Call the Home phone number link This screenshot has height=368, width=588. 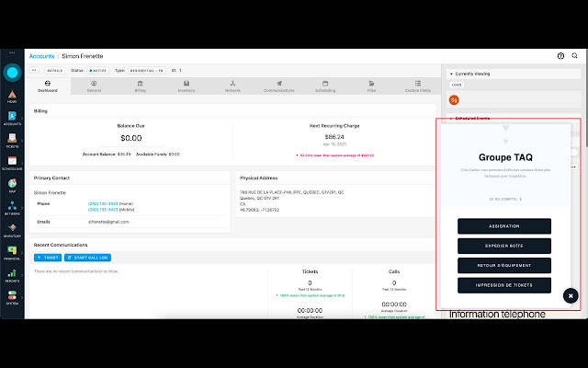coord(103,203)
